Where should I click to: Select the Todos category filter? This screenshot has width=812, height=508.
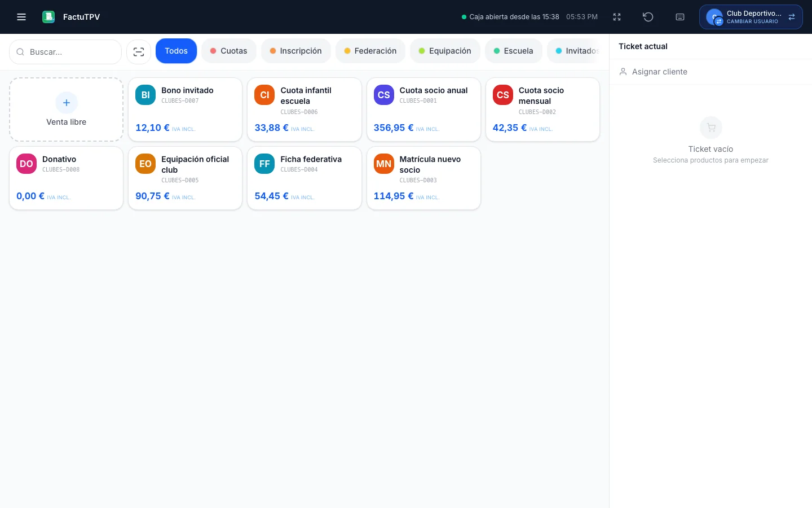[176, 51]
